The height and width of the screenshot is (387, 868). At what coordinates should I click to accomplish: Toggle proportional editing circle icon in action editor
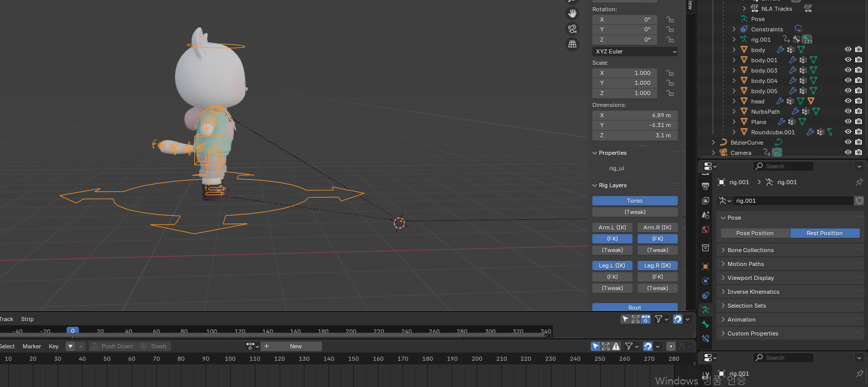click(671, 346)
